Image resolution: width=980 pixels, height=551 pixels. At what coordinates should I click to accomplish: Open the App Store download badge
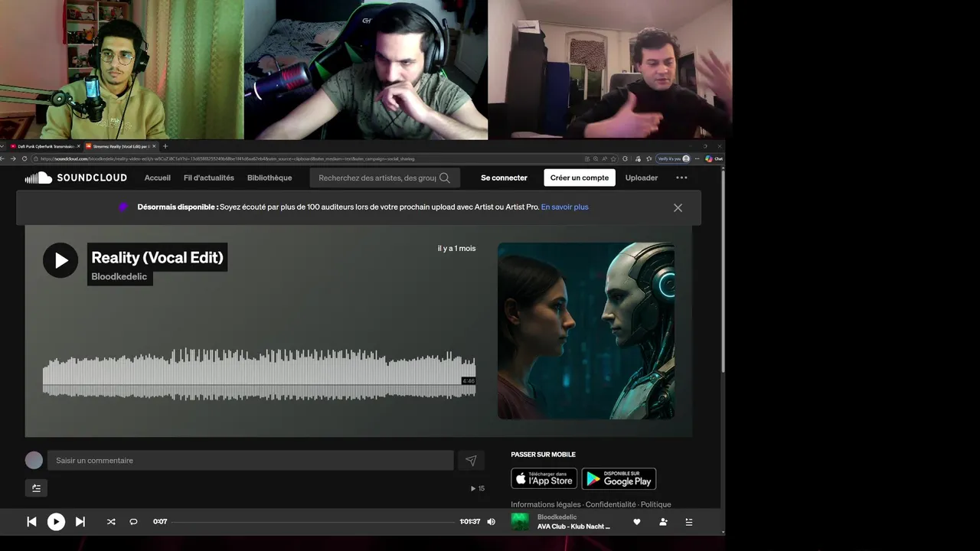point(544,478)
